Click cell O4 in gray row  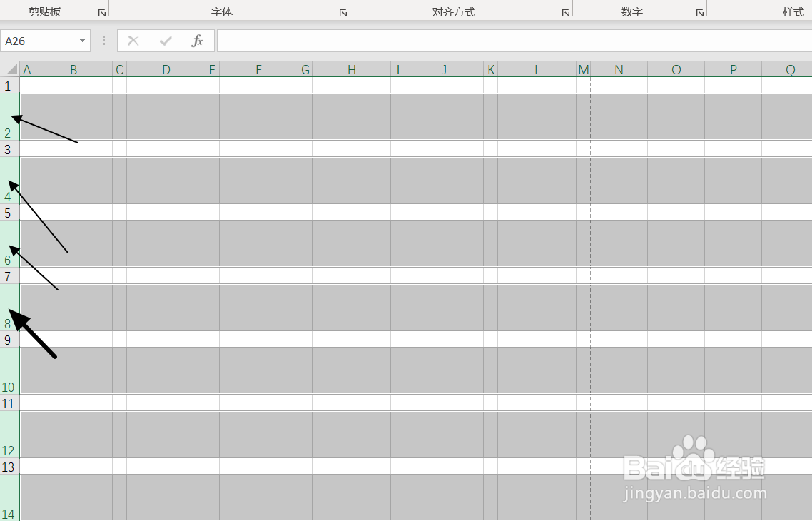point(676,181)
